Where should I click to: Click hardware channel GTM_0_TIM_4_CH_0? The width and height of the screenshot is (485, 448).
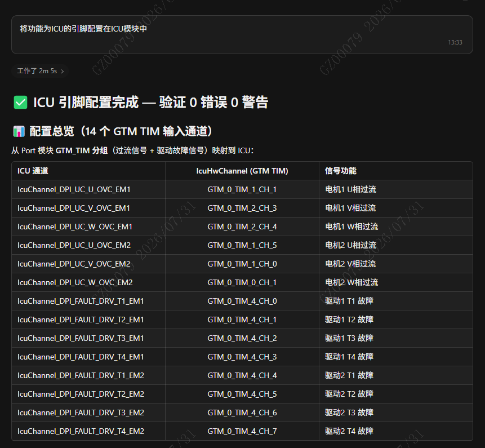pos(242,301)
